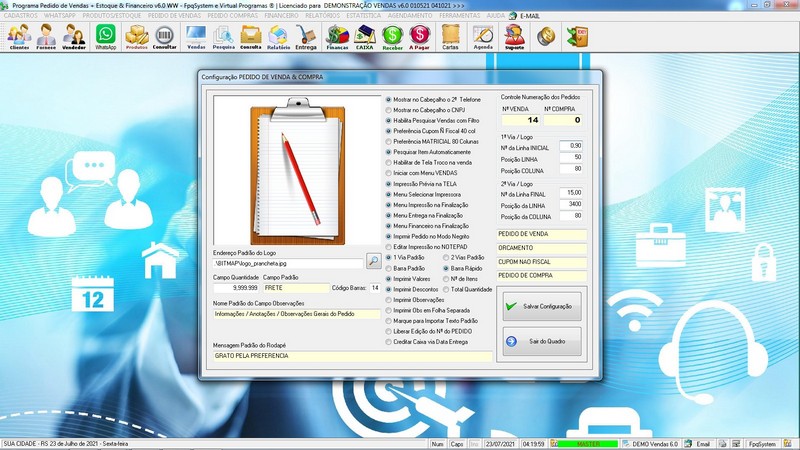Click the gold coin toolbar icon
The width and height of the screenshot is (800, 450).
pos(546,36)
